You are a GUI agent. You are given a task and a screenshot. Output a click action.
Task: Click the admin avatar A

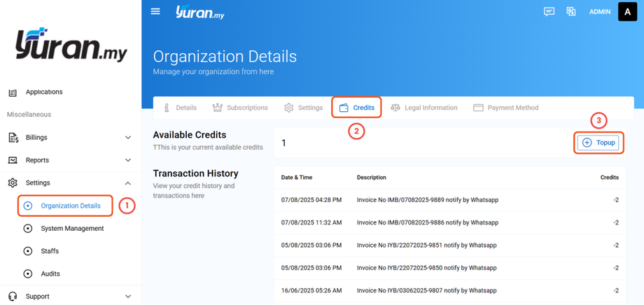[x=627, y=12]
